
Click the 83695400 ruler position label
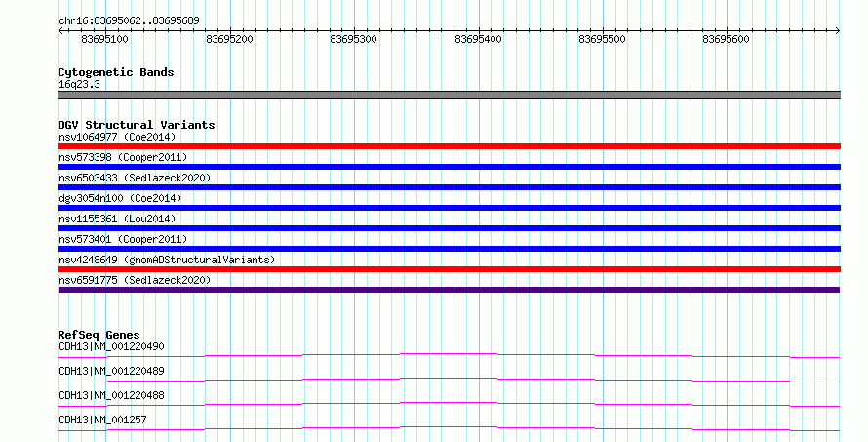[x=478, y=39]
